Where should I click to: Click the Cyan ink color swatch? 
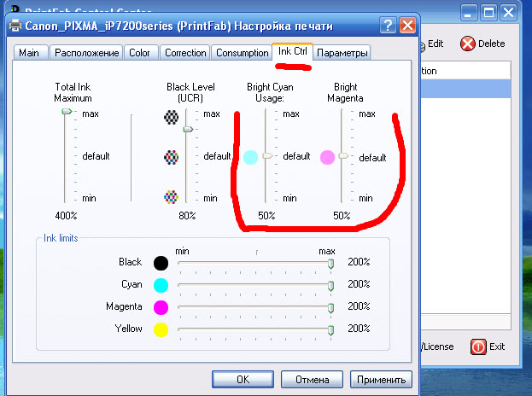coord(161,285)
